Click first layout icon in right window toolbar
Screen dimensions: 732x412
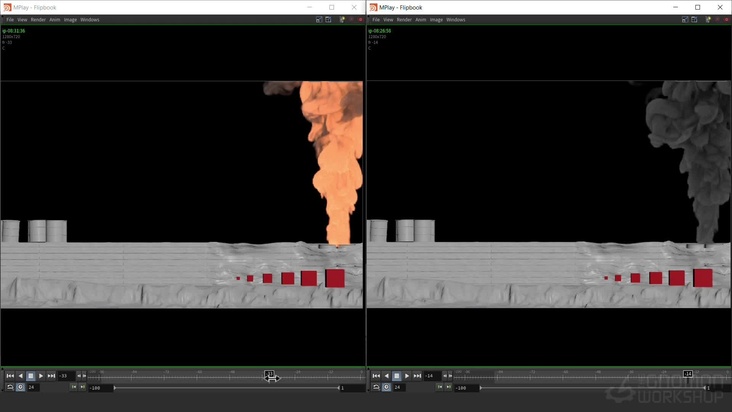click(685, 20)
